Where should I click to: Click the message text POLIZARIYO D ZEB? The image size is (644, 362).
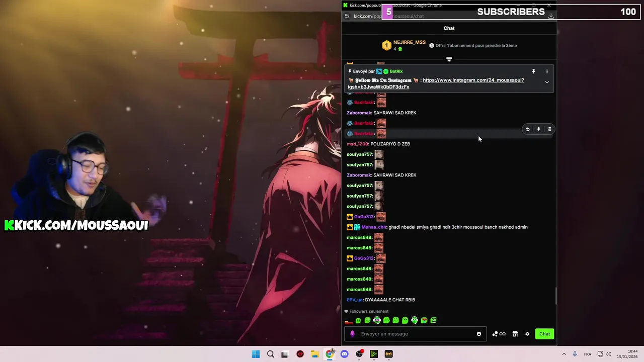(x=390, y=144)
